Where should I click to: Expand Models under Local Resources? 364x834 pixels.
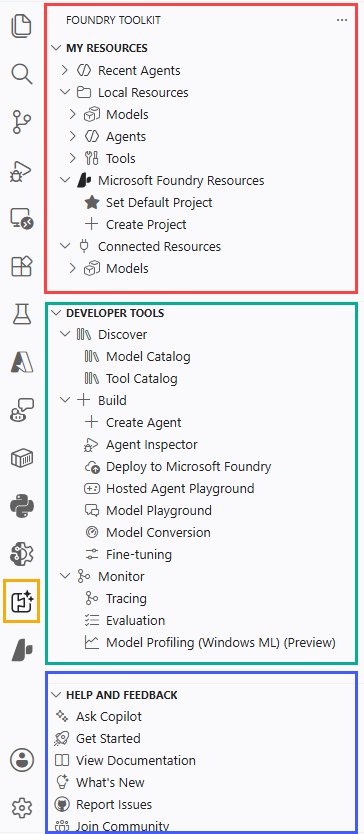[x=73, y=114]
